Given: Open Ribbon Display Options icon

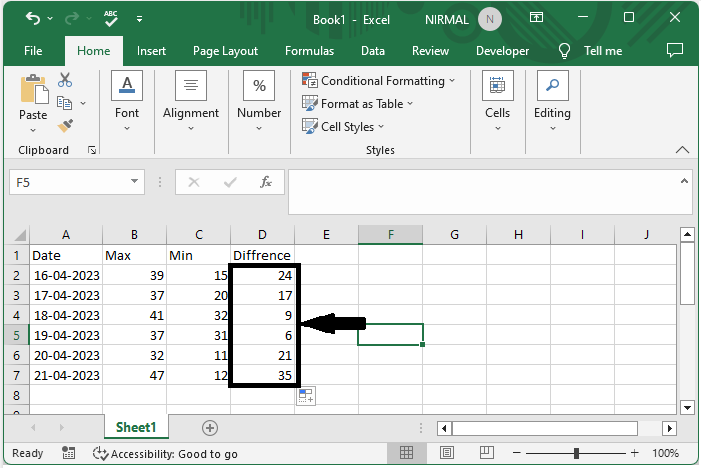Looking at the screenshot, I should 536,17.
